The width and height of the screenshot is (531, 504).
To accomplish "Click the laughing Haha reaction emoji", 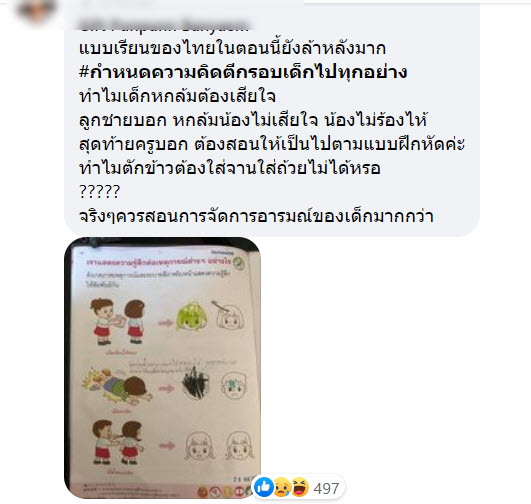I will 300,487.
